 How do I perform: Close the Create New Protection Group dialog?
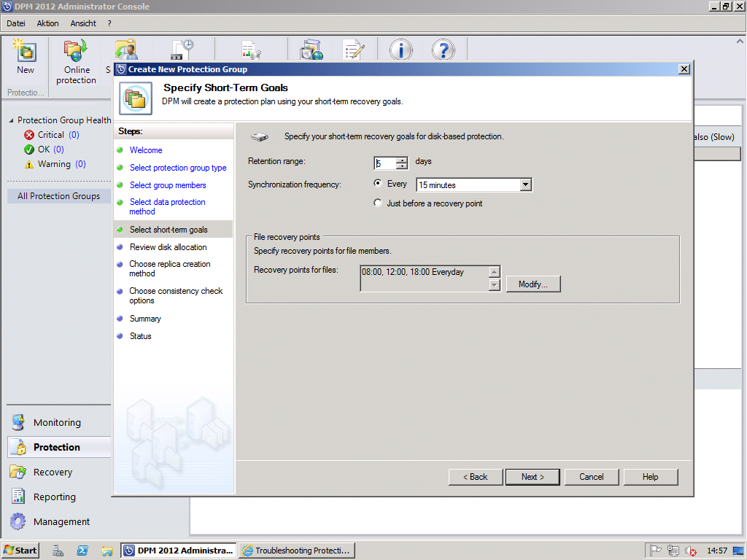pyautogui.click(x=684, y=69)
